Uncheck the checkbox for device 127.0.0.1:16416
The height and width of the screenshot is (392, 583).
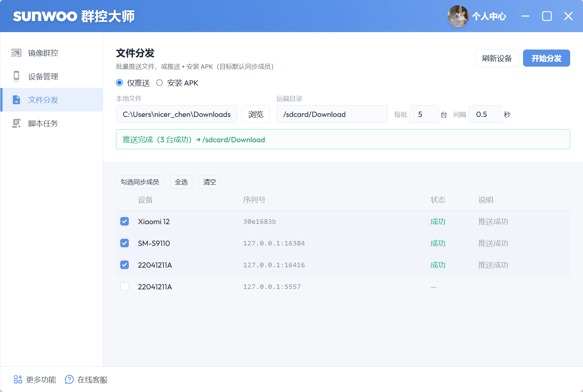pyautogui.click(x=125, y=265)
